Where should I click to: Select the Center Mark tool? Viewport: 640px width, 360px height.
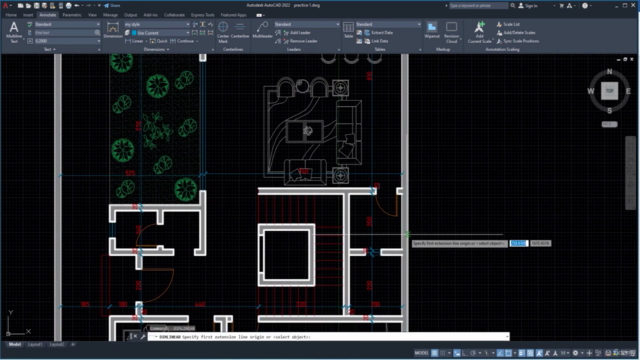click(223, 32)
